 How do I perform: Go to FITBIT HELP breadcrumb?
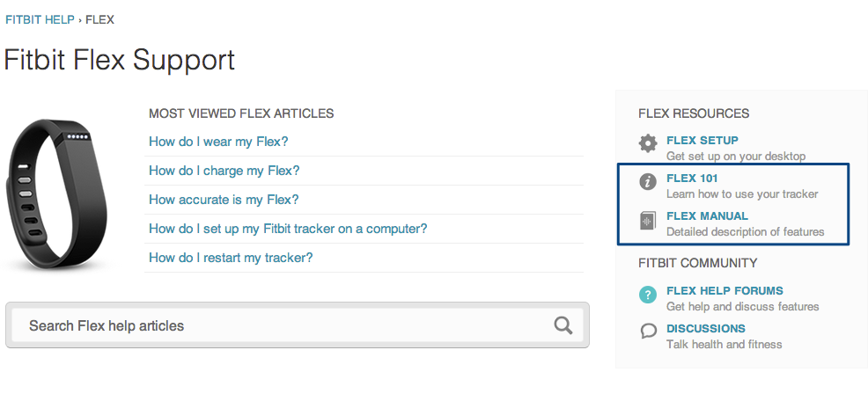tap(40, 20)
